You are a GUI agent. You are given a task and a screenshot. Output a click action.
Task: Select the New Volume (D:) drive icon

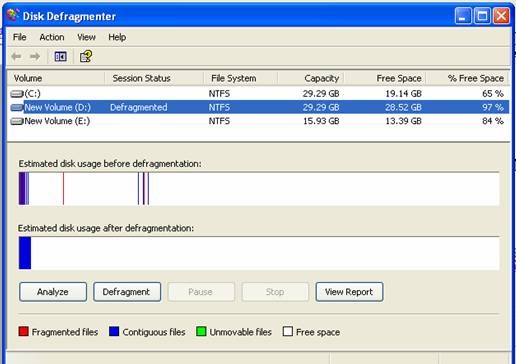tap(17, 107)
